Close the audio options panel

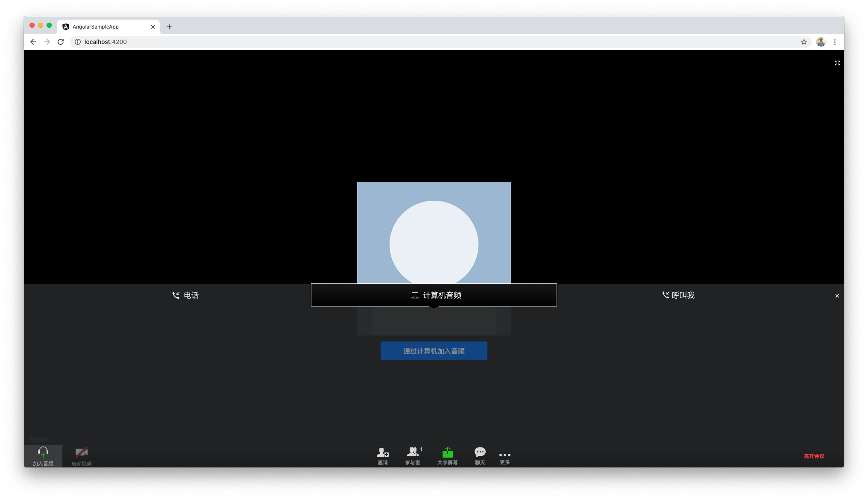[x=837, y=296]
